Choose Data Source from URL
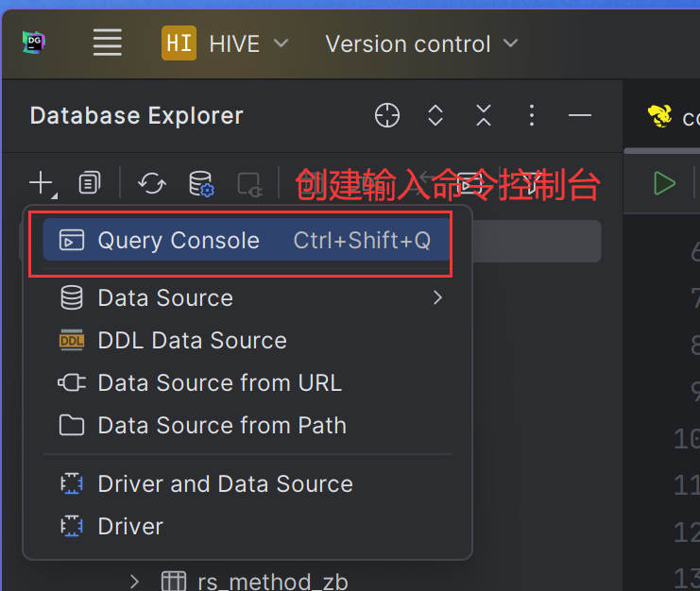This screenshot has width=700, height=591. [247, 382]
